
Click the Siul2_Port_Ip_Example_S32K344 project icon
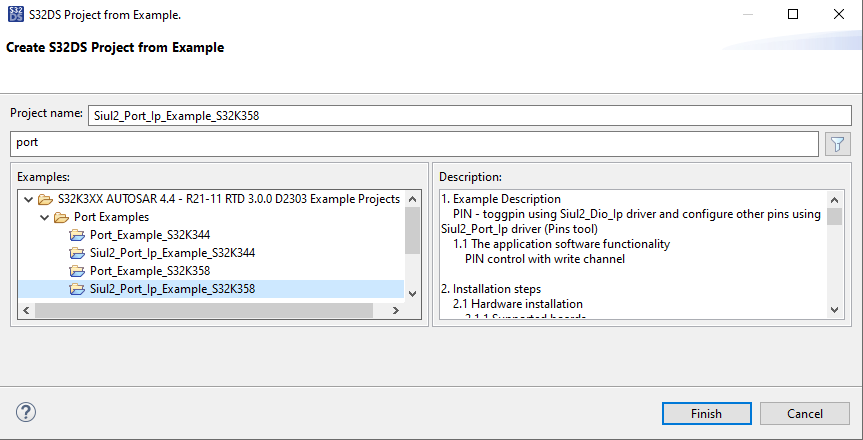(x=77, y=253)
